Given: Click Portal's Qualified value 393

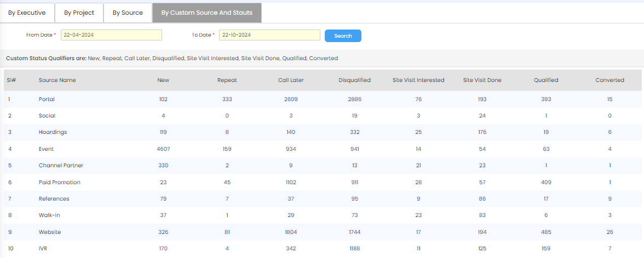Looking at the screenshot, I should pyautogui.click(x=546, y=99).
